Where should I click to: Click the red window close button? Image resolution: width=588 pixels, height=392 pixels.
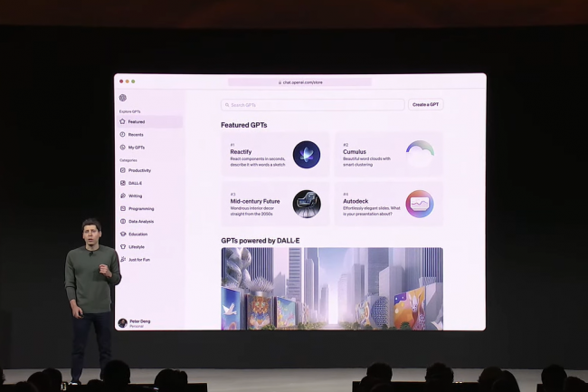[121, 81]
